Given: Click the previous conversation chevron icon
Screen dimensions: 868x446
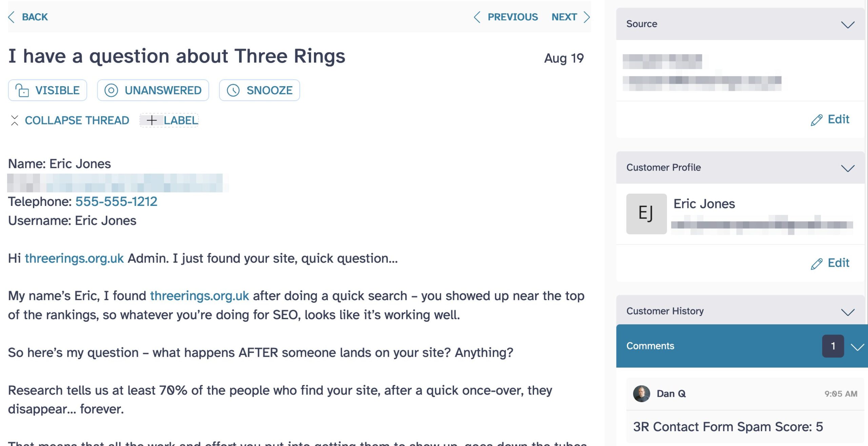Looking at the screenshot, I should pos(477,17).
